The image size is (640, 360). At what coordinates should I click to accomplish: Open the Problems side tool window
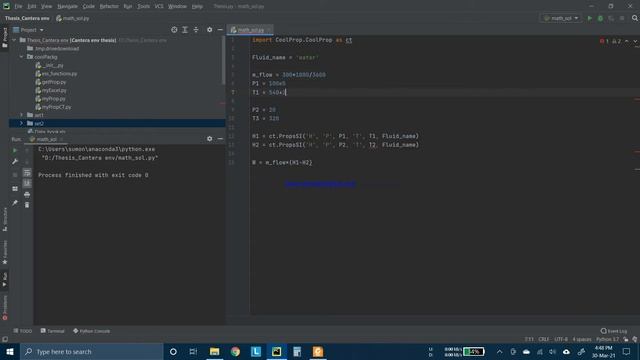coord(4,308)
